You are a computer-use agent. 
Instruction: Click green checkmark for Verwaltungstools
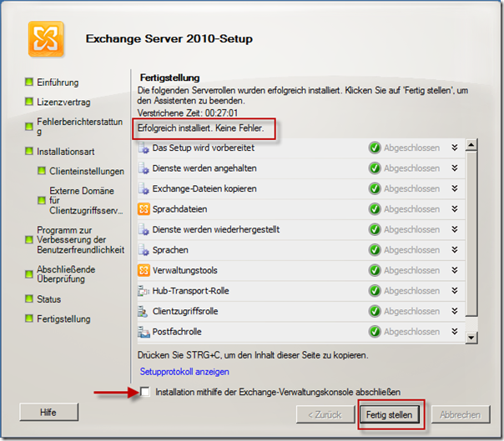375,270
